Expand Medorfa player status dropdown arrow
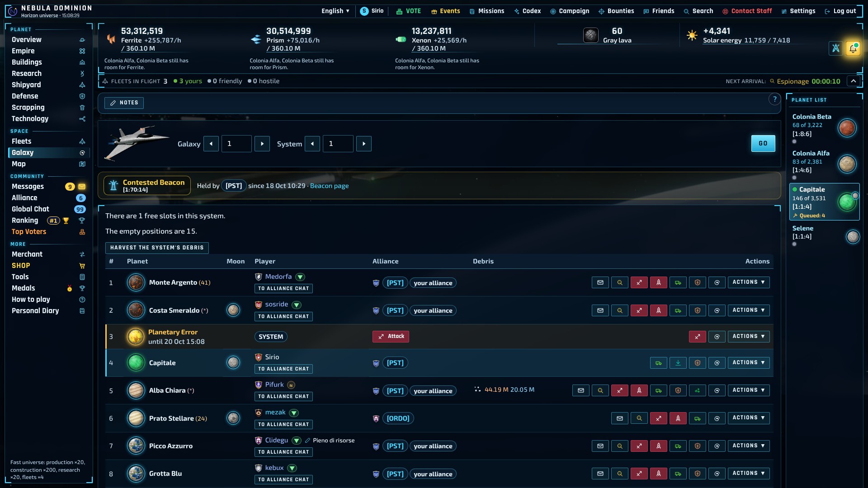The width and height of the screenshot is (868, 488). (x=300, y=277)
